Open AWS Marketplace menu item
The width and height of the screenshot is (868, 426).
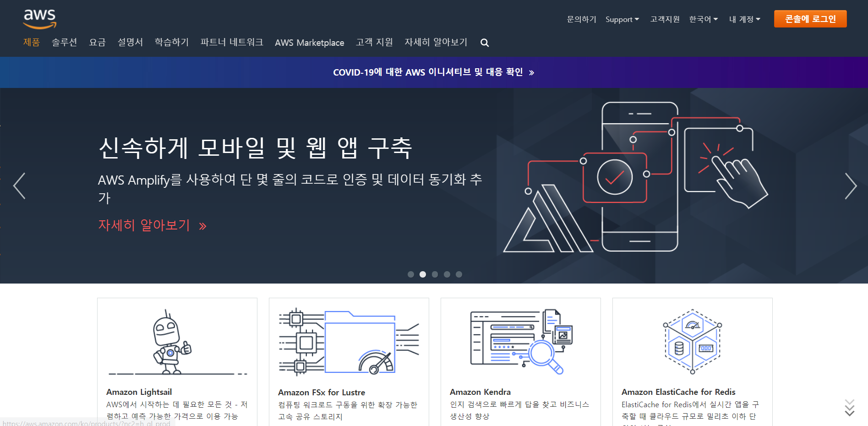click(x=309, y=43)
